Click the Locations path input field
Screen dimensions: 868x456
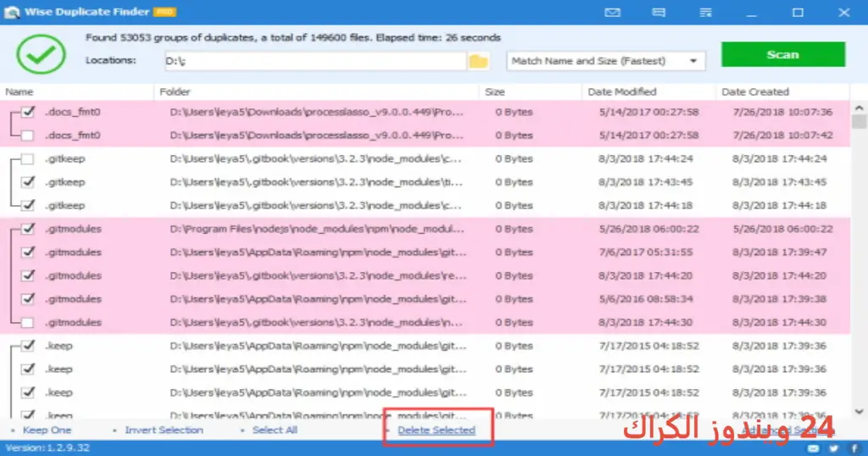[x=315, y=61]
